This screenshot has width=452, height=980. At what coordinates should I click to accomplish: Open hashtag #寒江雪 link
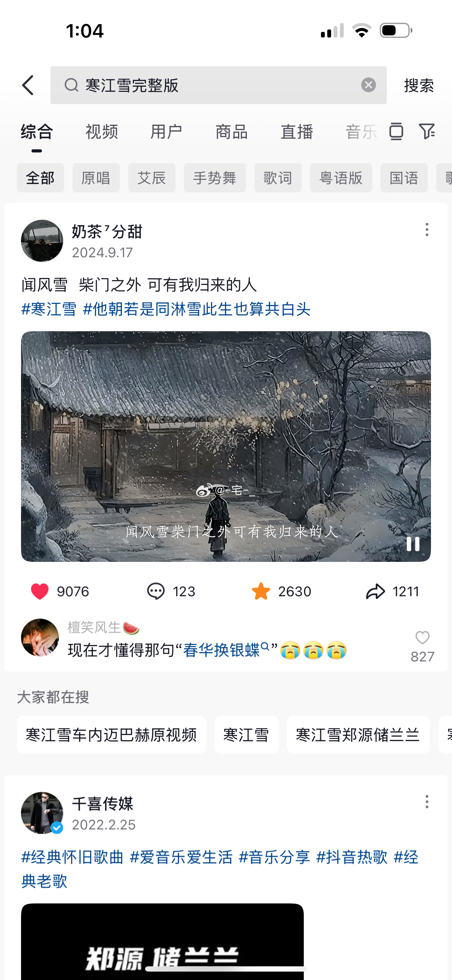(x=49, y=309)
